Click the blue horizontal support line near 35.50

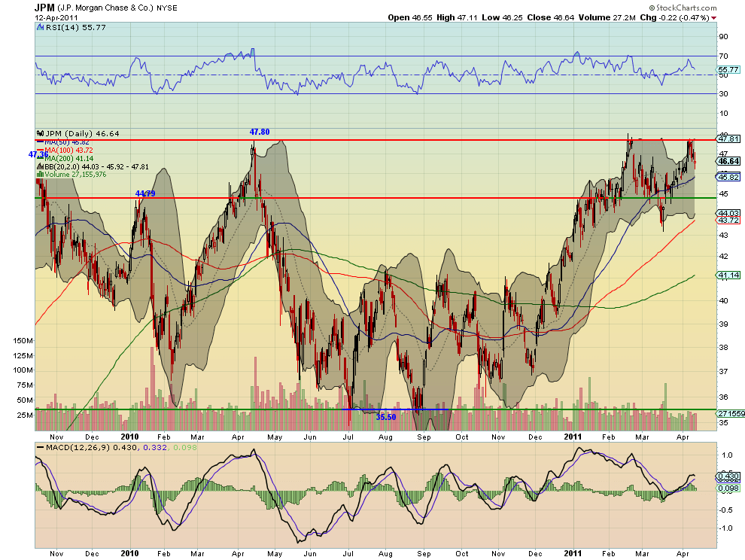(395, 409)
